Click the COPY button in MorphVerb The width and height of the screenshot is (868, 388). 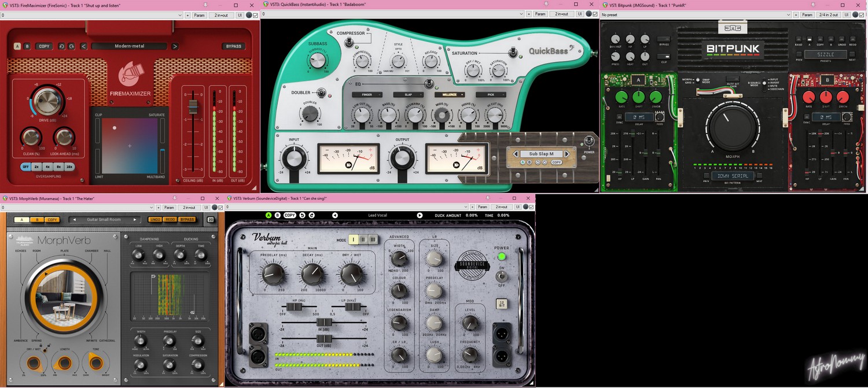52,220
